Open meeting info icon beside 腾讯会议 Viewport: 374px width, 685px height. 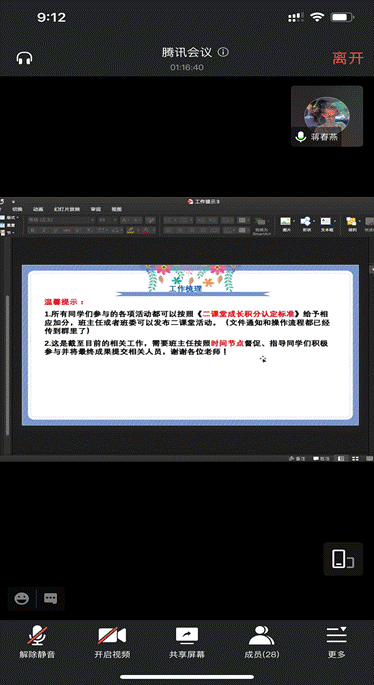pyautogui.click(x=223, y=52)
